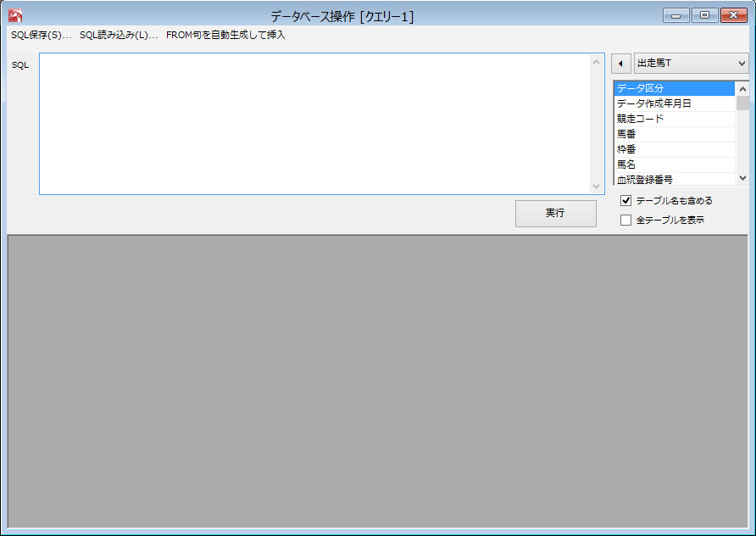756x536 pixels.
Task: Choose FROM句を自動生成して挿入 menu item
Action: click(225, 36)
